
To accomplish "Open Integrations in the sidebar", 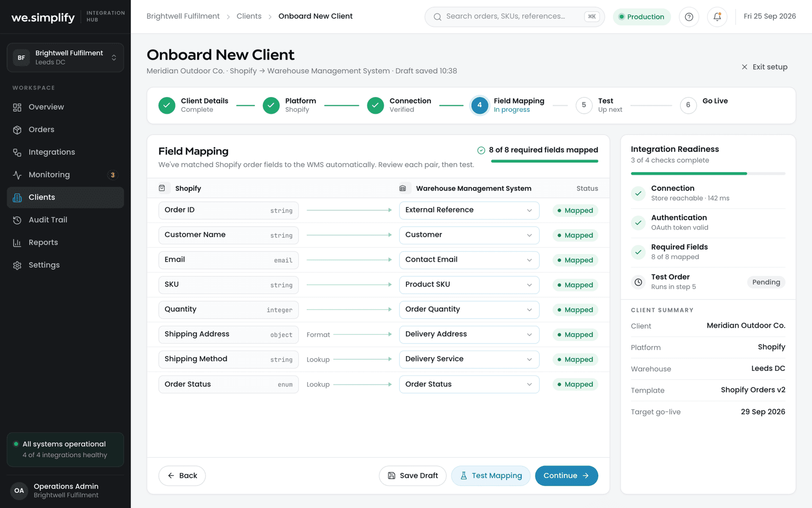I will point(65,152).
